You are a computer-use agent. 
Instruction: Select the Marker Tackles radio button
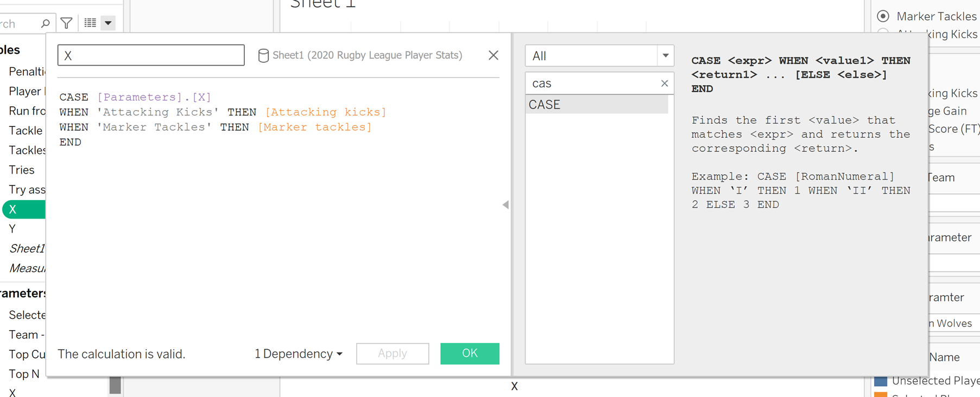[883, 16]
